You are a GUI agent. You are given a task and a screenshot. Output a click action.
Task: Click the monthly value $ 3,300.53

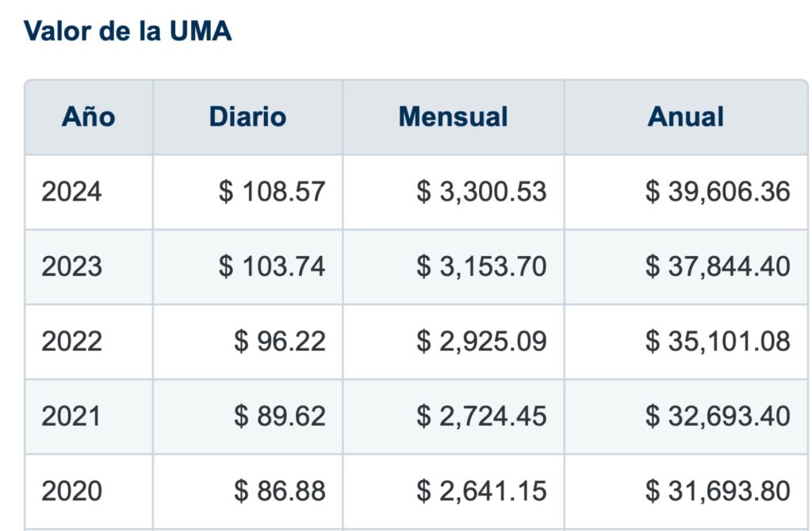(481, 192)
